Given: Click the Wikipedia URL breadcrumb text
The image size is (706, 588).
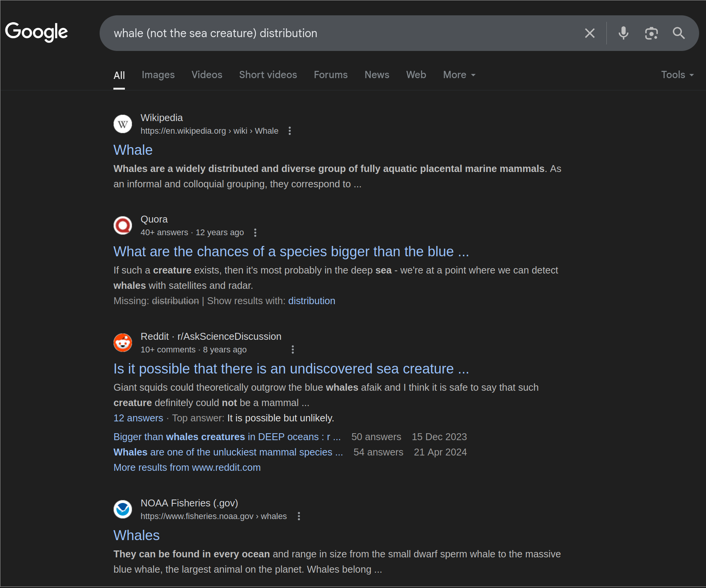Looking at the screenshot, I should click(x=209, y=131).
